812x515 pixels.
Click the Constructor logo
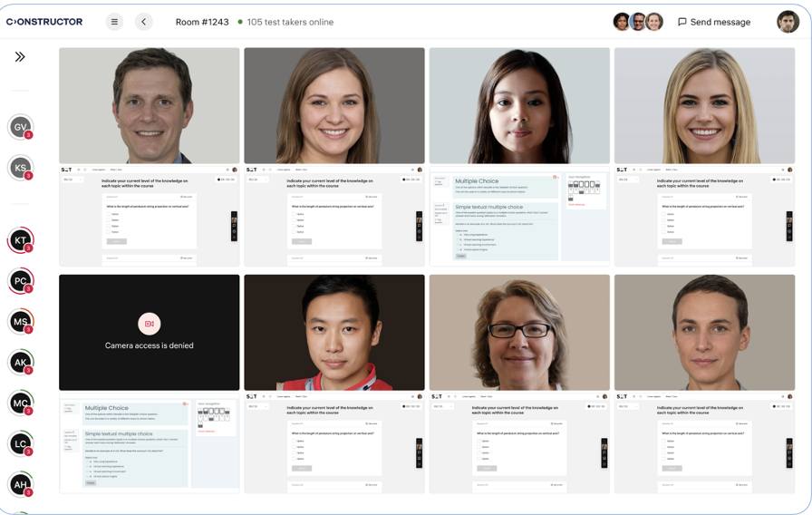44,22
